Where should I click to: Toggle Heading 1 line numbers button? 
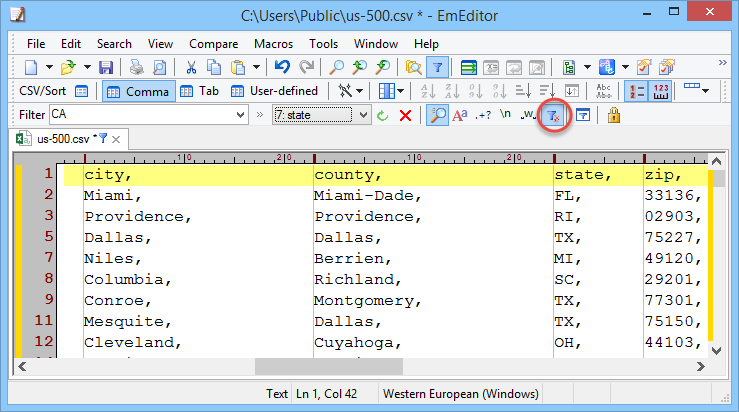click(x=637, y=91)
